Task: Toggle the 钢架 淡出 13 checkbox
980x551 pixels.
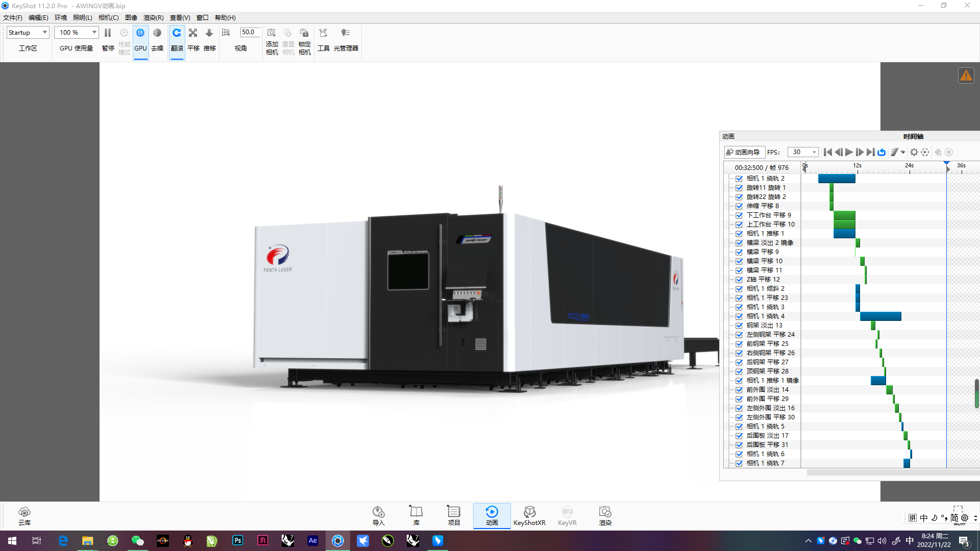Action: coord(739,325)
